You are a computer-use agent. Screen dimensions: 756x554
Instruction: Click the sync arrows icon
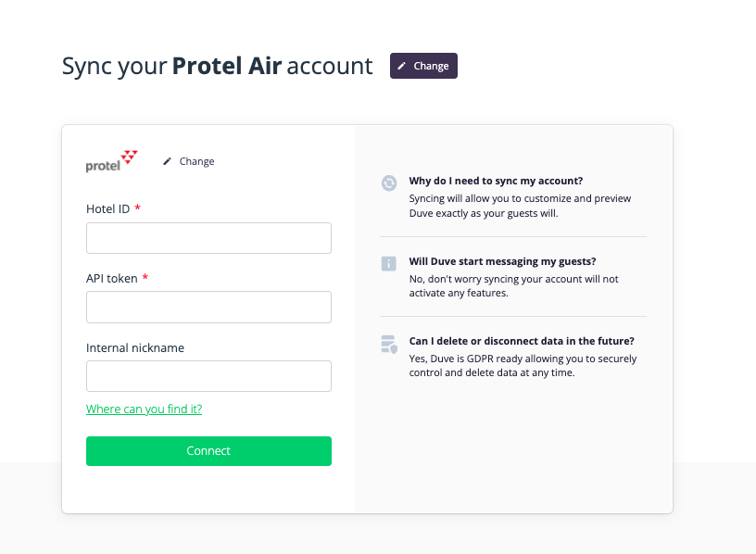click(x=389, y=183)
